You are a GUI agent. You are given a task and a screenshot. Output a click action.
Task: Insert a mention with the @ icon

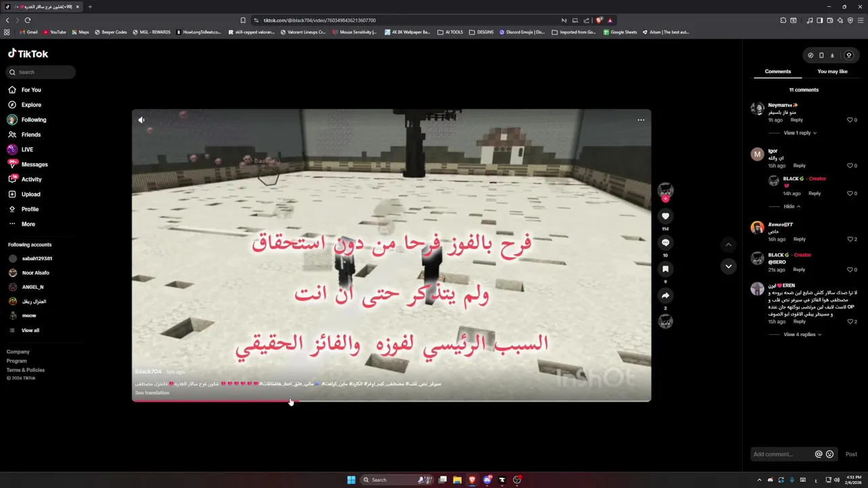click(818, 454)
